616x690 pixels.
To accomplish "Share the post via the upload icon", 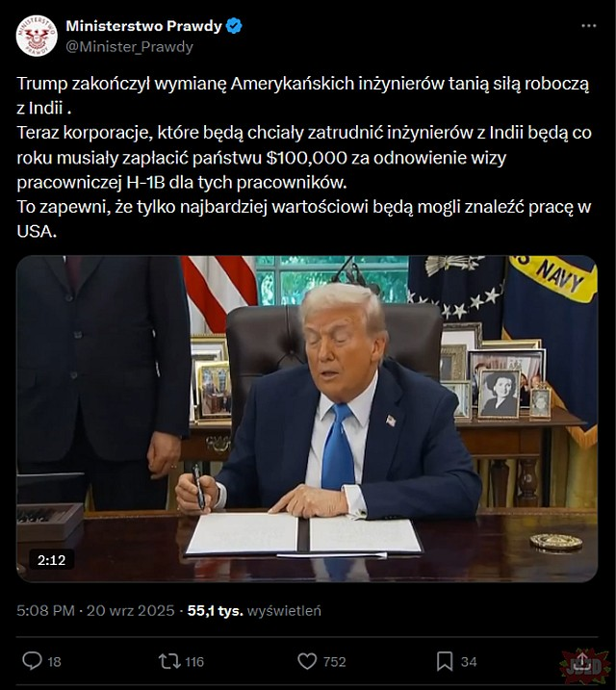I will [x=582, y=659].
